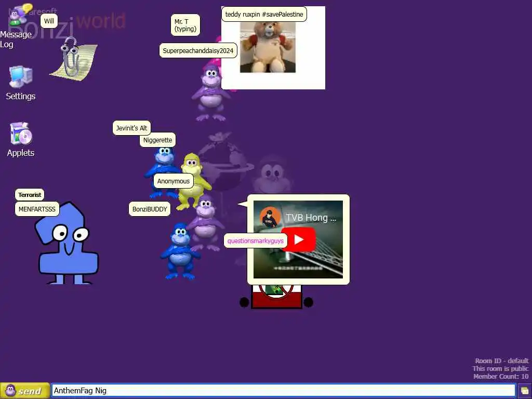This screenshot has height=399, width=532.
Task: Click the Anonymous name tag
Action: pyautogui.click(x=174, y=181)
